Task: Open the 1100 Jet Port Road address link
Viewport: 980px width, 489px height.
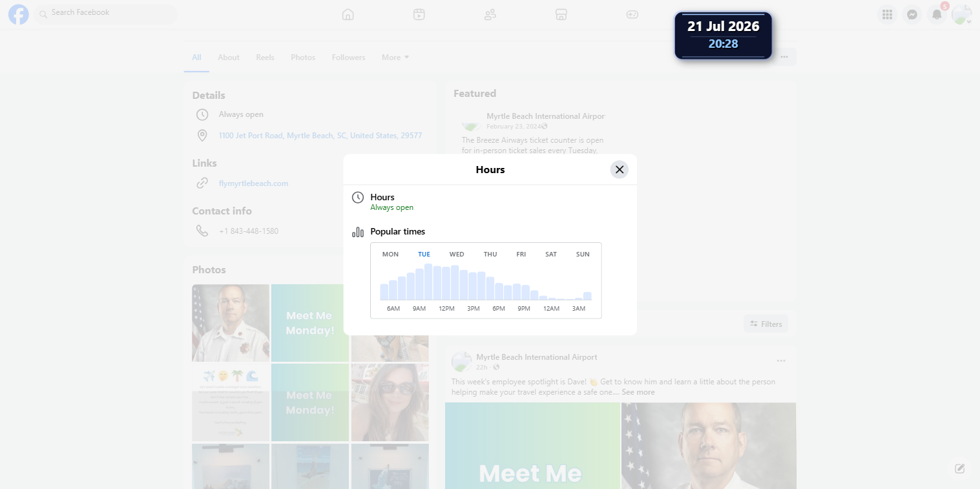Action: pyautogui.click(x=320, y=136)
